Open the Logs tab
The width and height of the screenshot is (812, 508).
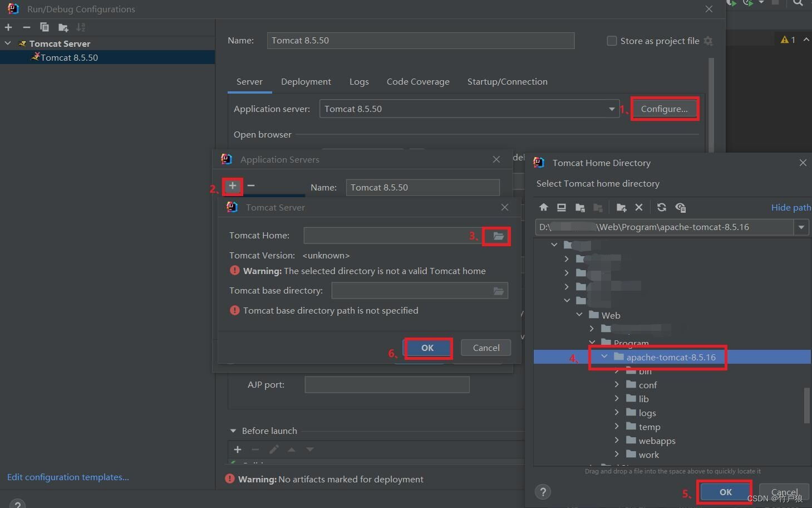pos(359,81)
